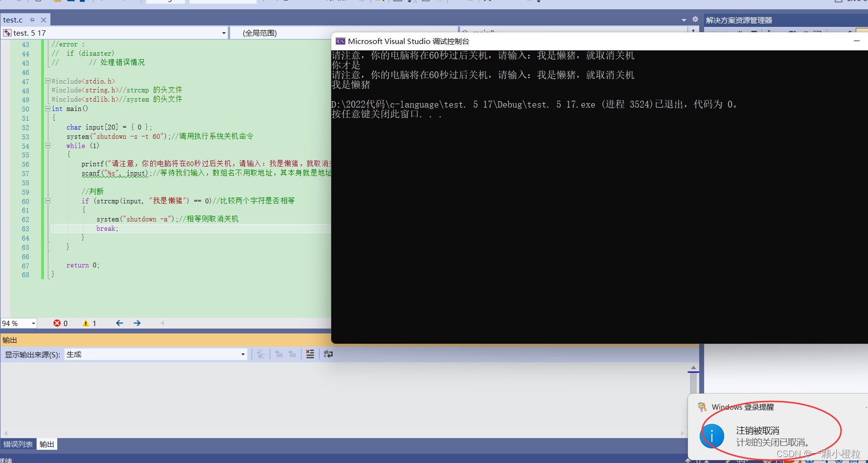The height and width of the screenshot is (463, 868).
Task: Click the 'return 0;' code line
Action: 83,265
